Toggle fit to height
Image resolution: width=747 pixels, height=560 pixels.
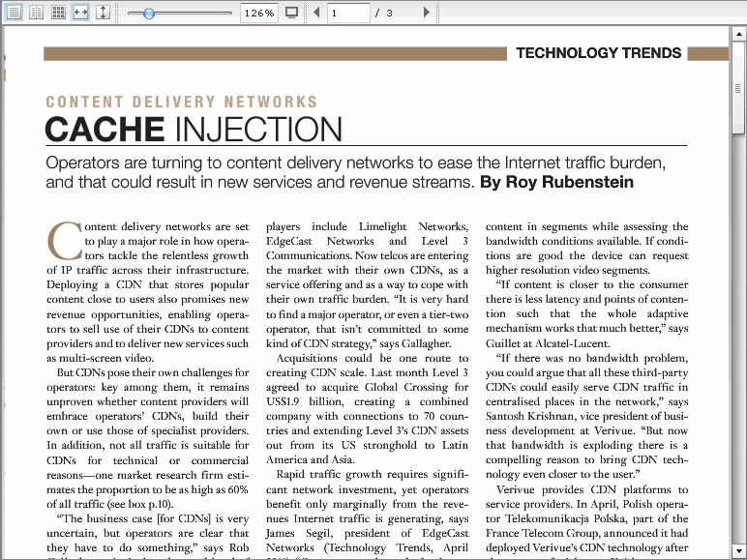pos(103,13)
